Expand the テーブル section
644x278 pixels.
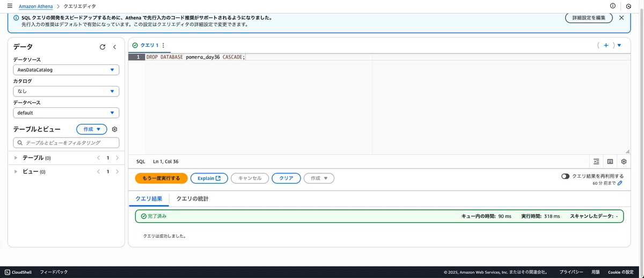[16, 158]
